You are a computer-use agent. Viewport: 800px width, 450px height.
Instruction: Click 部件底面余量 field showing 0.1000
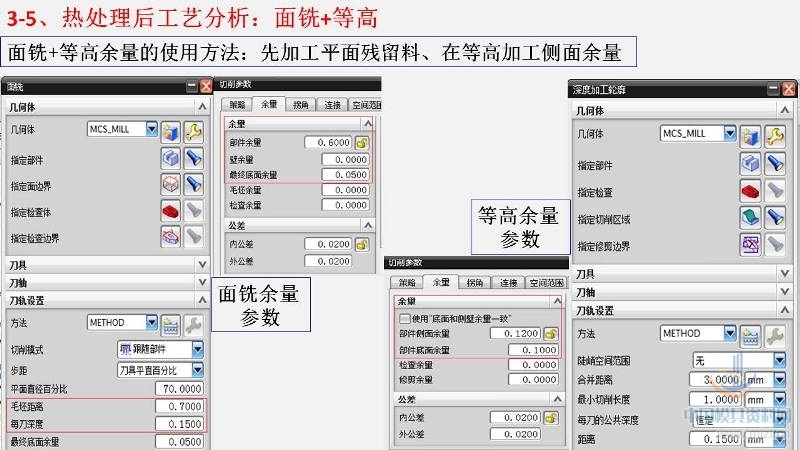[533, 350]
